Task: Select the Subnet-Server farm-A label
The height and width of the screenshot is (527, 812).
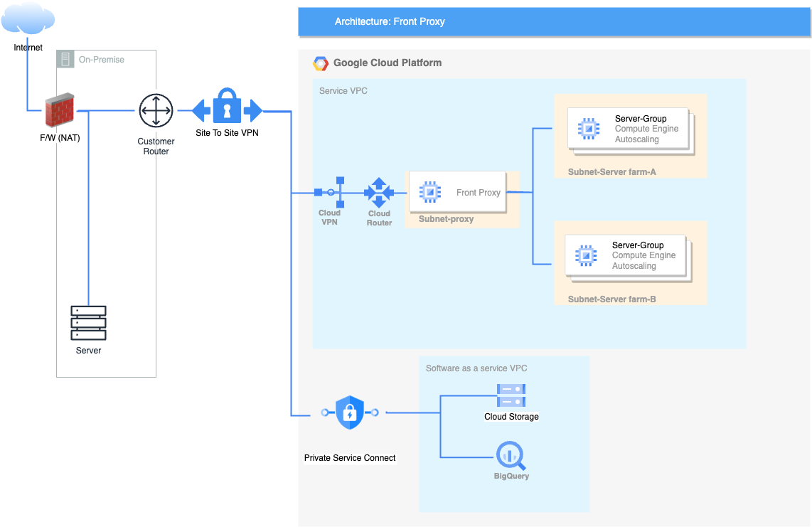Action: 611,171
